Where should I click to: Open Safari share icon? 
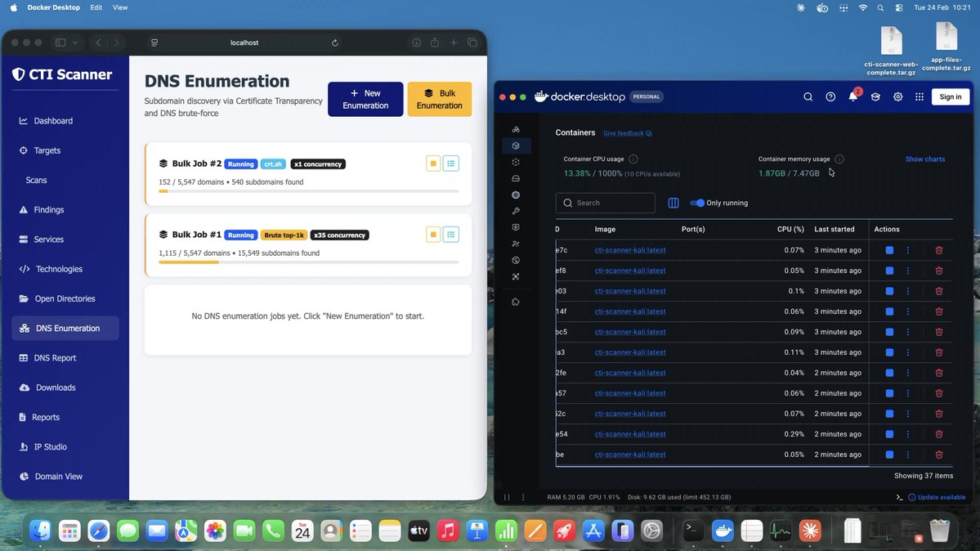(x=434, y=43)
